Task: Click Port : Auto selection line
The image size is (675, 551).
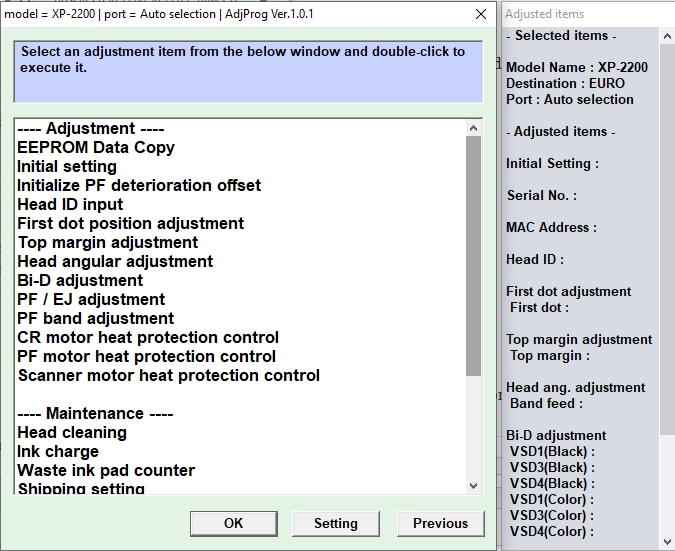Action: tap(570, 99)
